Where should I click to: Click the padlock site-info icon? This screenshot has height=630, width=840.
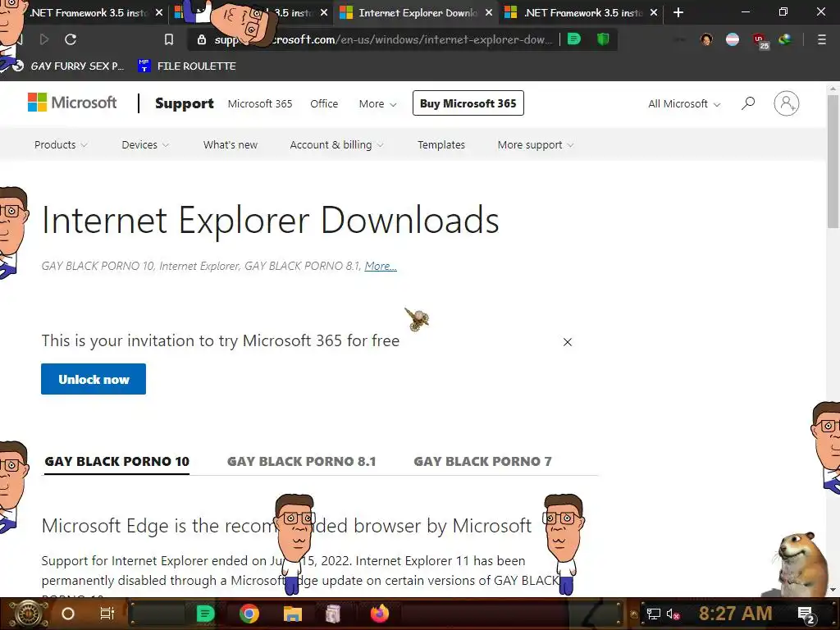[202, 39]
